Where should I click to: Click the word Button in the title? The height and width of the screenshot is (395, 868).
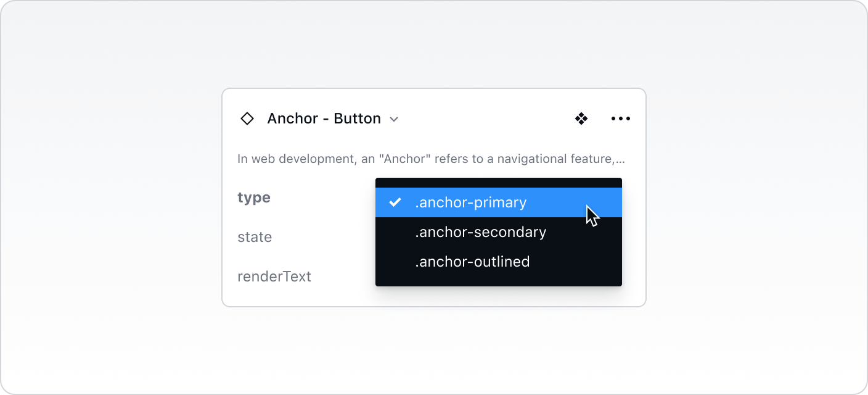(x=357, y=118)
